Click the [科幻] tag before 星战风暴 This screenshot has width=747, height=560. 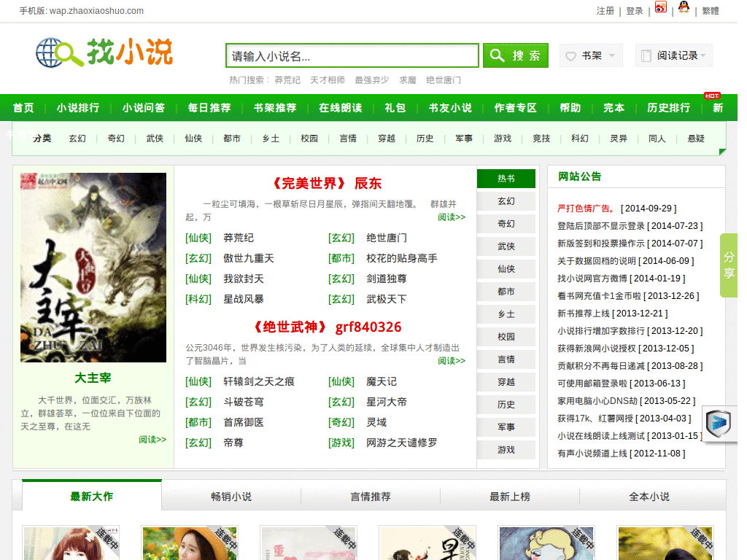tap(198, 300)
